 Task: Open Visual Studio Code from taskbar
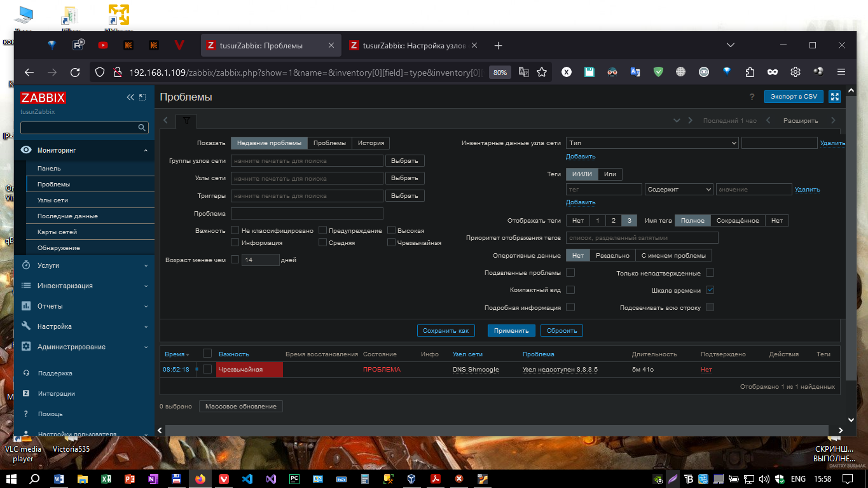248,479
